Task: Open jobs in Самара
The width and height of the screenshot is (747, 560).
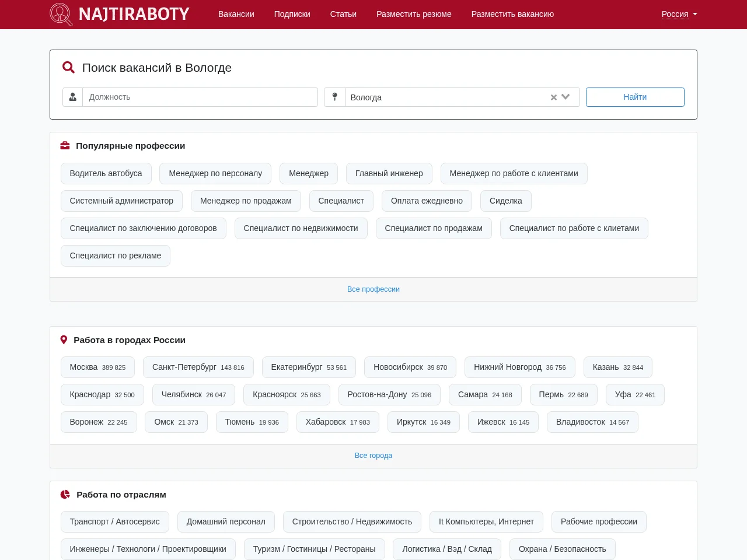Action: click(485, 395)
